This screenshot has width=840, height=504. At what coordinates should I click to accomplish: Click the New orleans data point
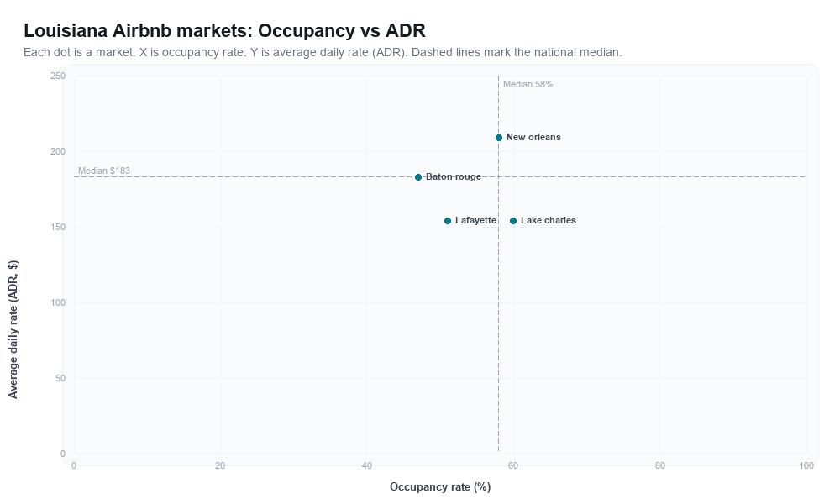pos(499,138)
